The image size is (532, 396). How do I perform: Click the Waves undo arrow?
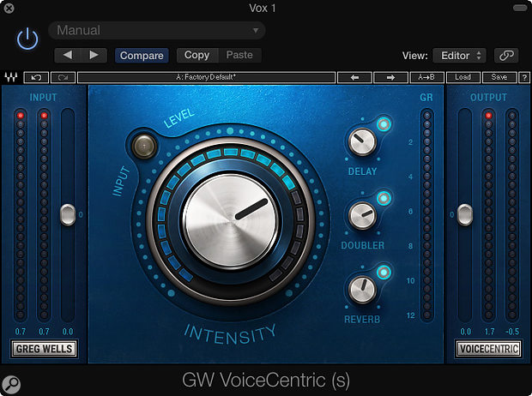click(x=36, y=77)
